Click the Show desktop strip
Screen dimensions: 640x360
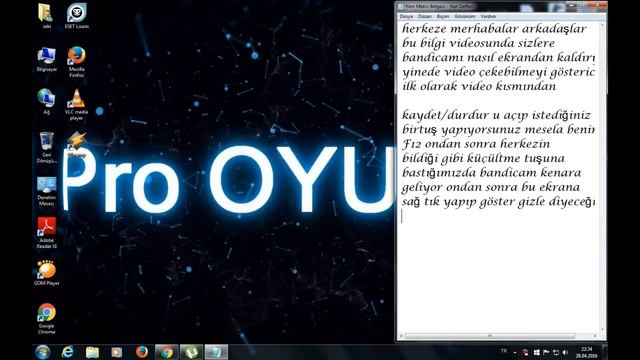point(605,352)
